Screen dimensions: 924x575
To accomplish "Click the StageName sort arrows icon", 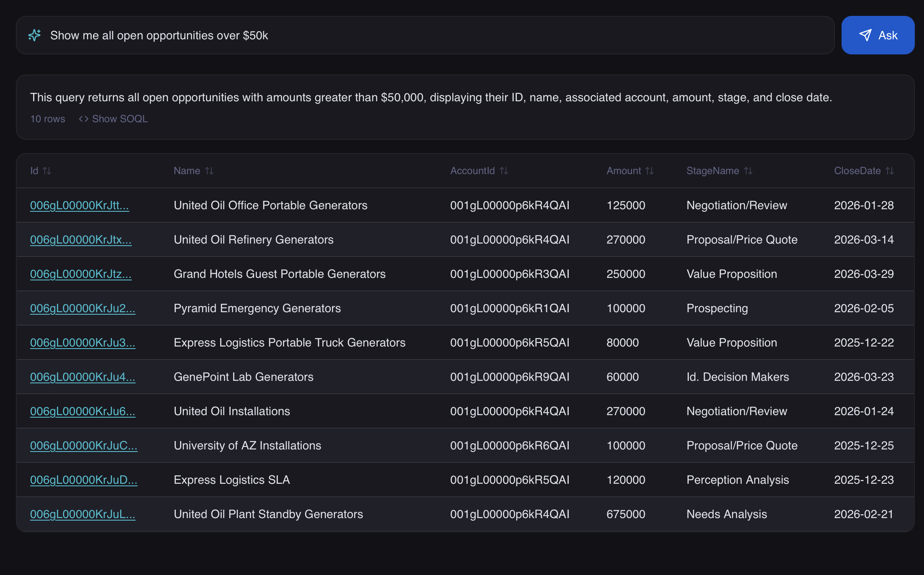I will click(748, 171).
